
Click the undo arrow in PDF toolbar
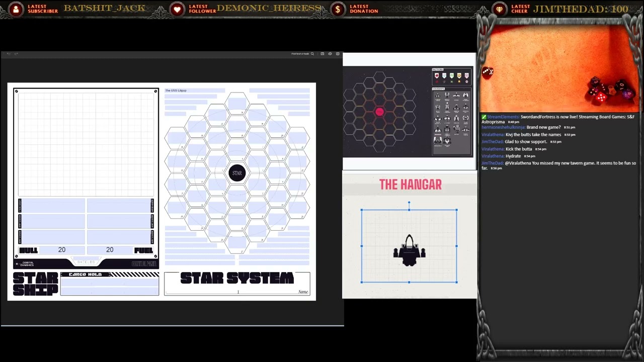click(9, 54)
